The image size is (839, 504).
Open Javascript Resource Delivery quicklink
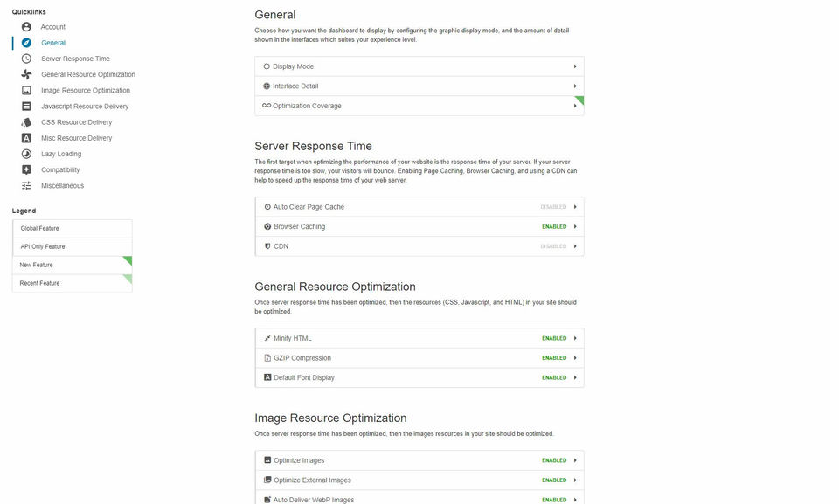tap(85, 107)
